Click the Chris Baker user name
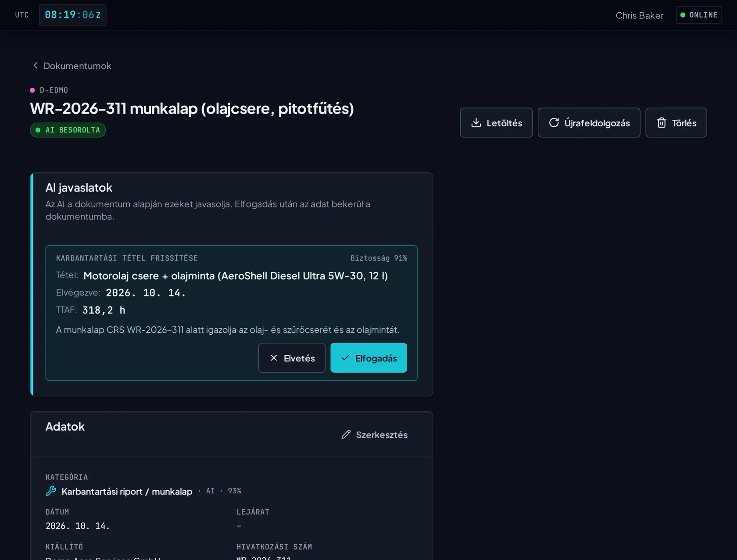Screen dimensions: 737x560 tap(639, 15)
